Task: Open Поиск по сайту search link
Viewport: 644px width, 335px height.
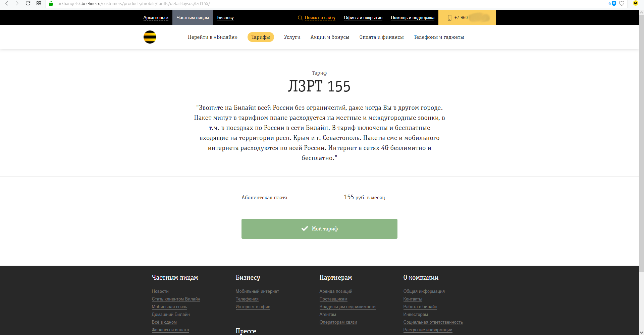Action: click(320, 18)
